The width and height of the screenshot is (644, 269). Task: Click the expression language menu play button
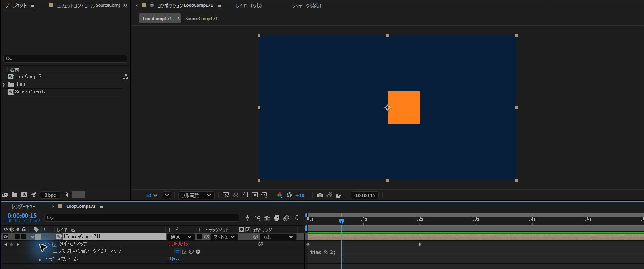click(198, 252)
